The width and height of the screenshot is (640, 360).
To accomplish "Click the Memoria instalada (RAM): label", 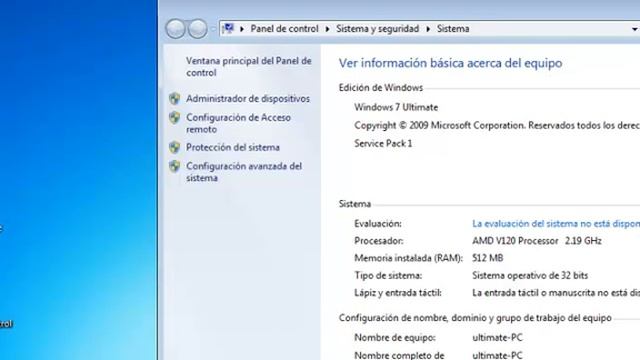I will (408, 258).
